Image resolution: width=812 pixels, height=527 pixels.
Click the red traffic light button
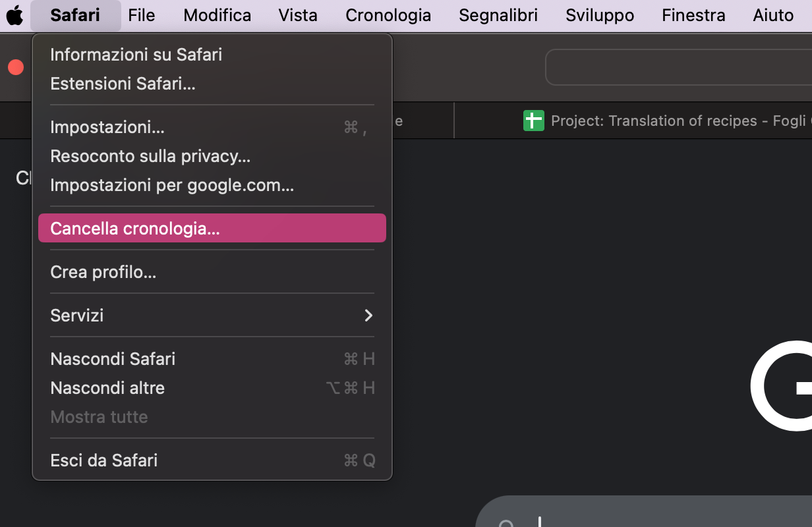coord(14,67)
